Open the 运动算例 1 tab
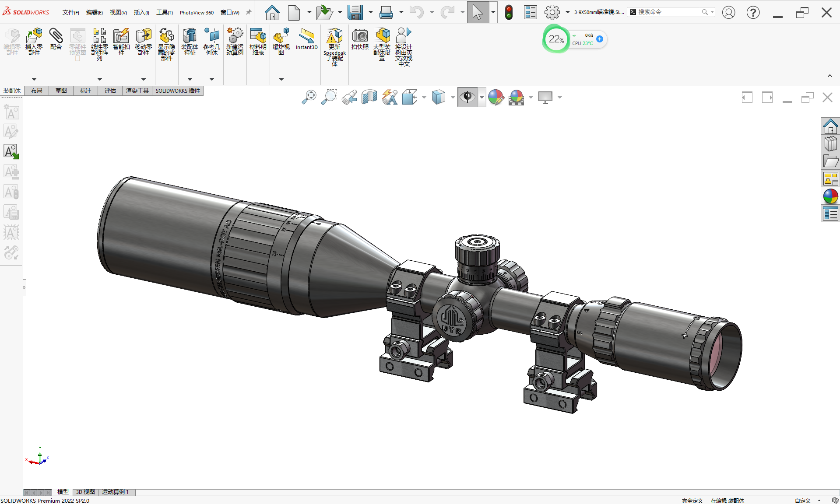Viewport: 840px width, 504px height. coord(115,492)
